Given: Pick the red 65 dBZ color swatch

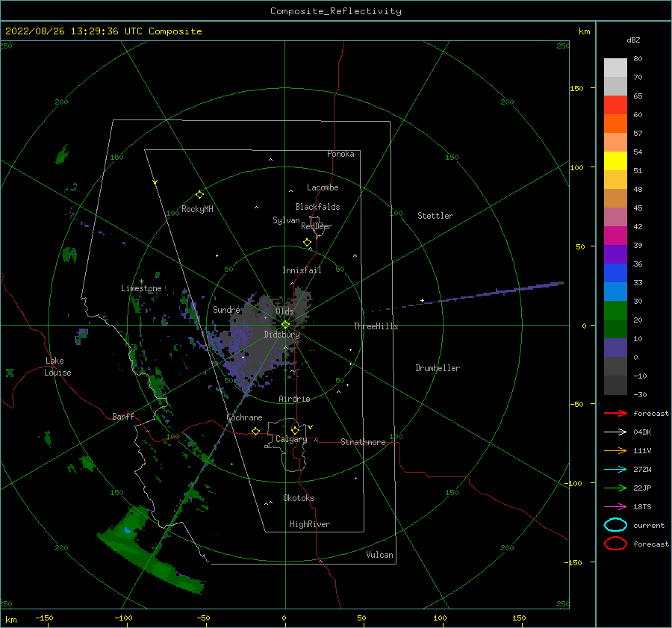Looking at the screenshot, I should tap(615, 105).
